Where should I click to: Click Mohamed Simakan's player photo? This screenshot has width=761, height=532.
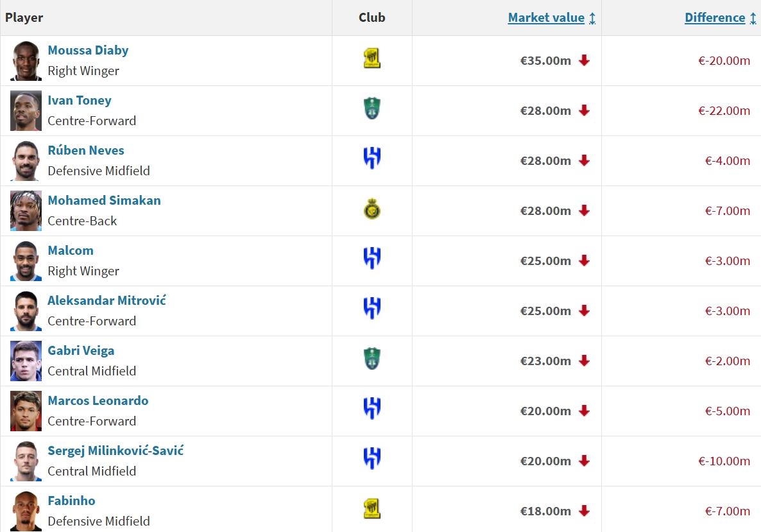click(x=26, y=211)
